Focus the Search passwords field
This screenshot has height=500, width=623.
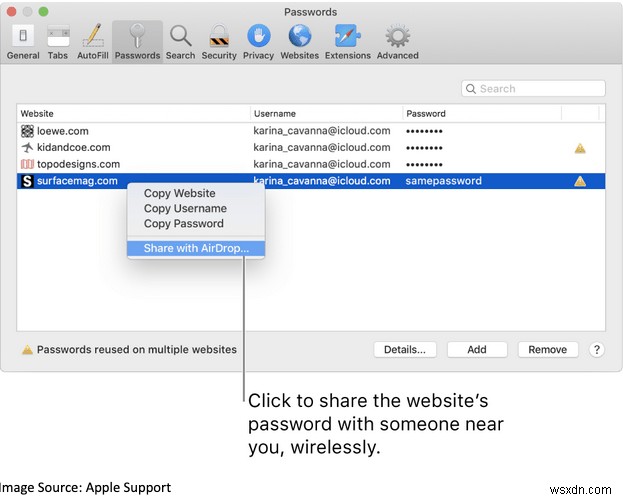(x=533, y=89)
